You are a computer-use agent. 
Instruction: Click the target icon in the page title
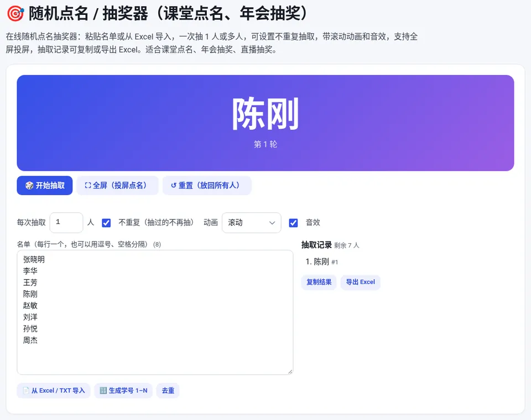[x=15, y=14]
